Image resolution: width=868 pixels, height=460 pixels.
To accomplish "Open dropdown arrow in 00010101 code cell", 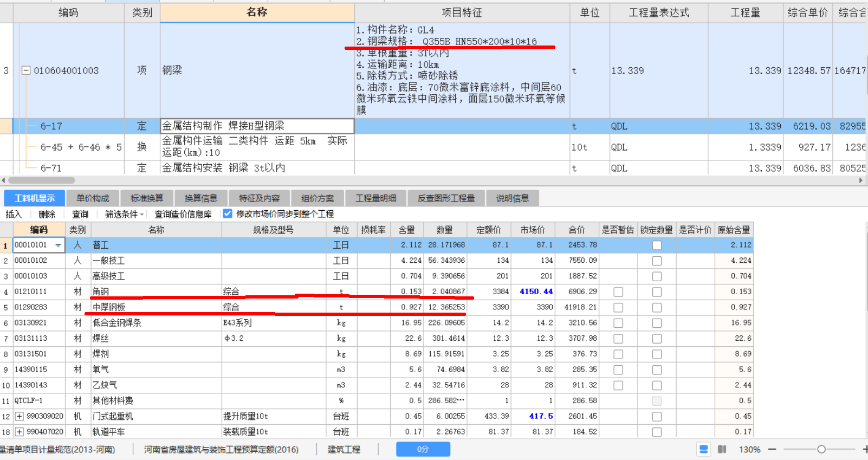I will click(58, 245).
